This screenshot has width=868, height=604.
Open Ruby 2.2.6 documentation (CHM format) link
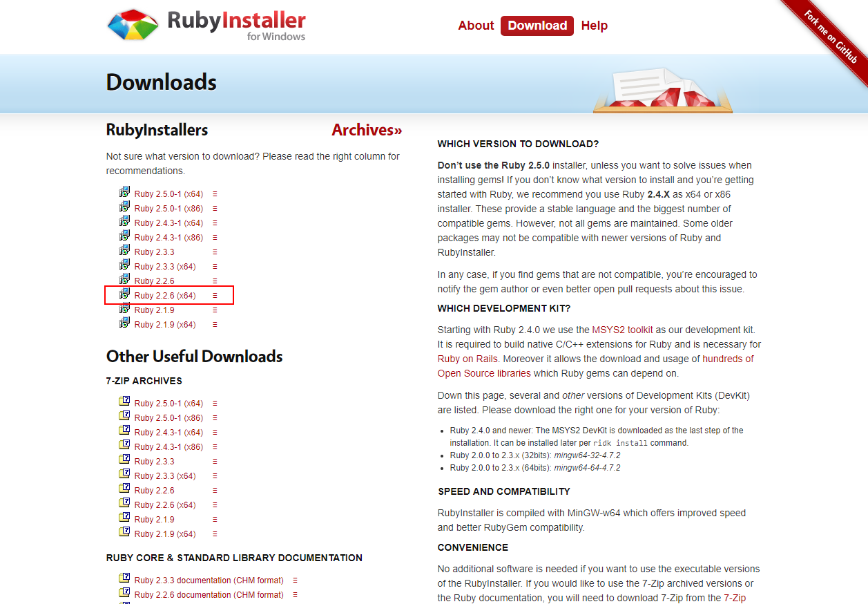pos(209,595)
